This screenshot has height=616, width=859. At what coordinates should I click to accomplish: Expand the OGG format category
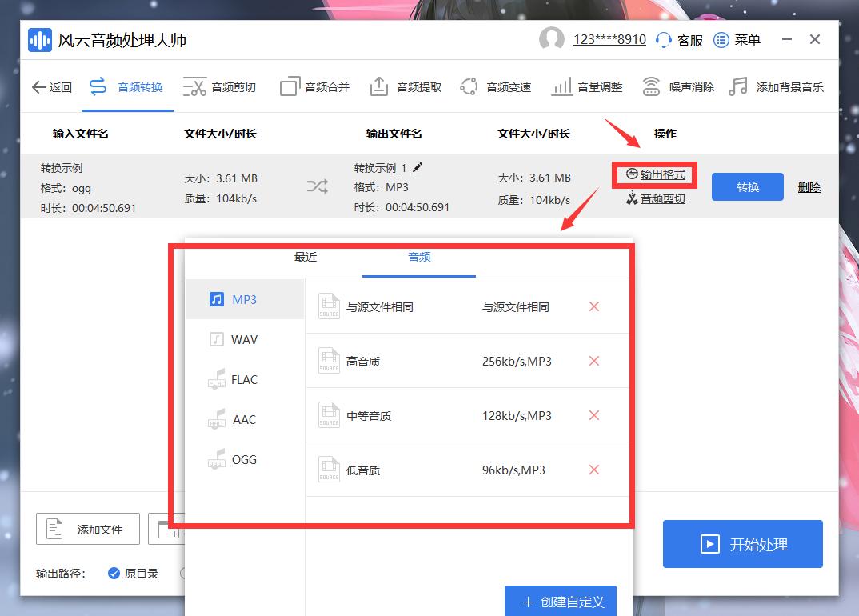[x=242, y=459]
